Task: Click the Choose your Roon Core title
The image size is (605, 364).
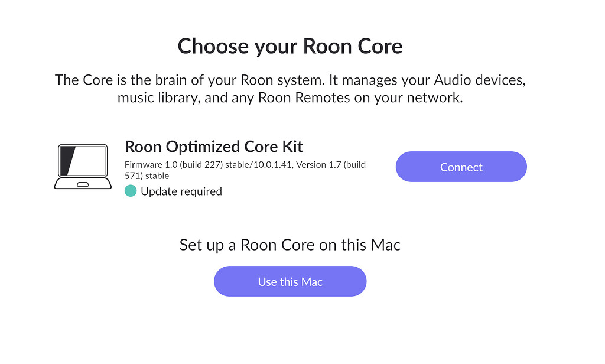Action: 290,45
